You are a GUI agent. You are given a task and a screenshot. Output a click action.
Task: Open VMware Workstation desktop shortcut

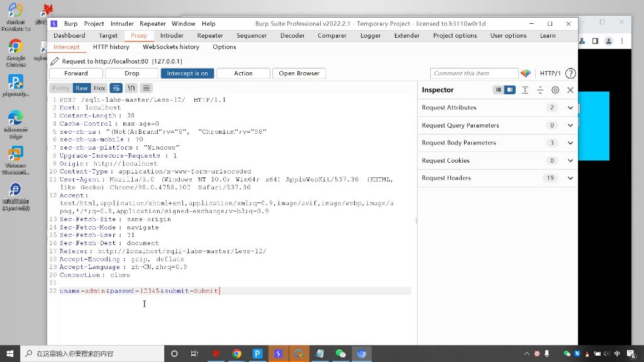(16, 160)
